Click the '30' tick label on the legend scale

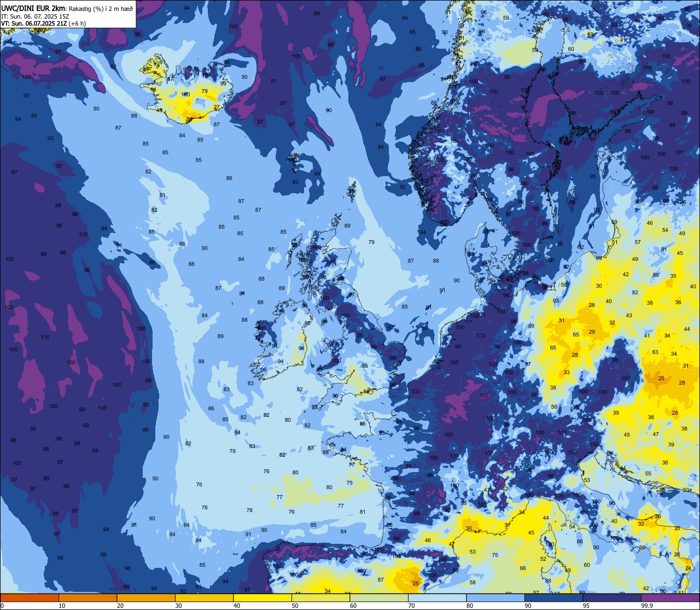click(x=178, y=606)
